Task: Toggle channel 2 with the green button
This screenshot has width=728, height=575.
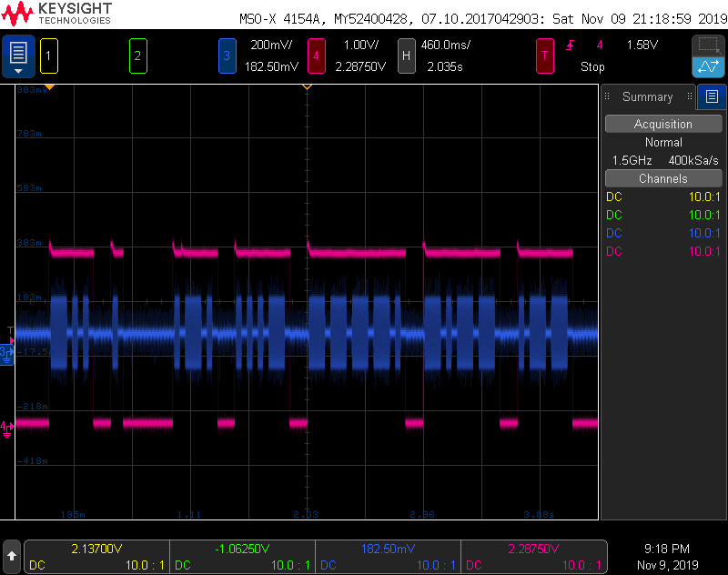Action: (x=137, y=55)
